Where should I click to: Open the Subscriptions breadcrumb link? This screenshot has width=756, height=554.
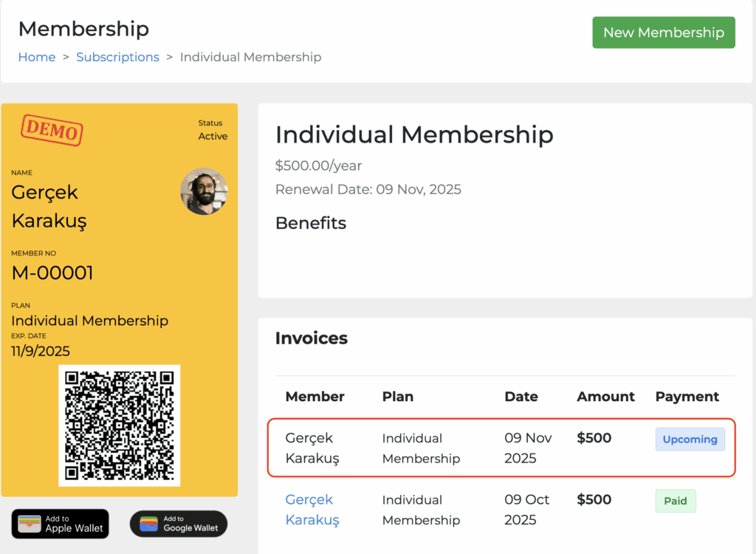point(117,57)
